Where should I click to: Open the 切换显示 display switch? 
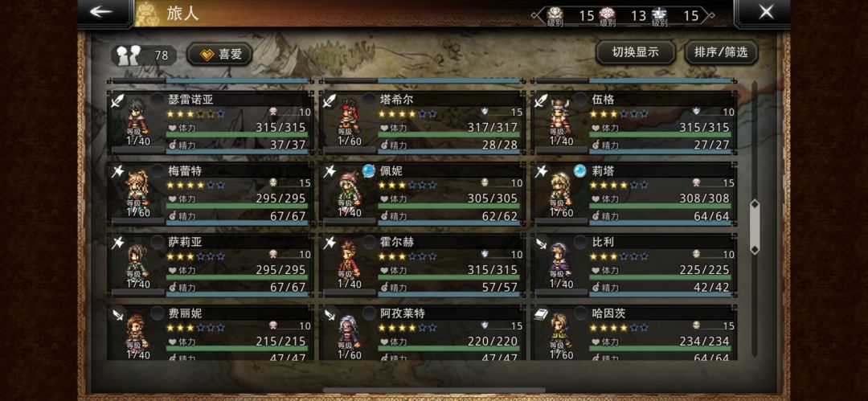tap(636, 52)
